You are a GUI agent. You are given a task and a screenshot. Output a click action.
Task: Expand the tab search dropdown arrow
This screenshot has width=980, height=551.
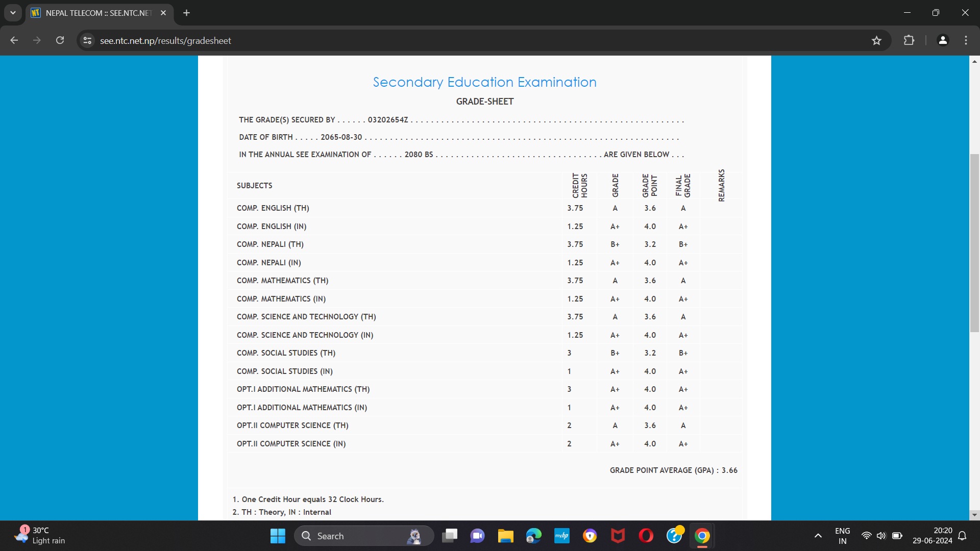click(13, 13)
